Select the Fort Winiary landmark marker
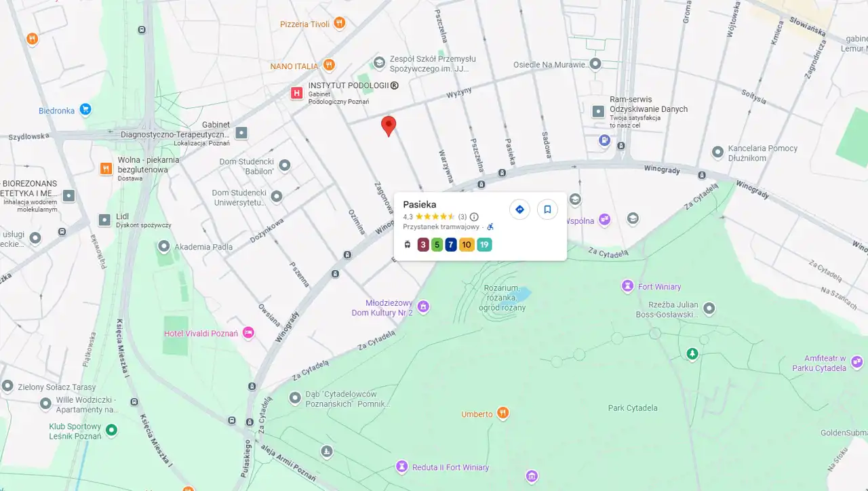Image resolution: width=868 pixels, height=491 pixels. tap(627, 286)
